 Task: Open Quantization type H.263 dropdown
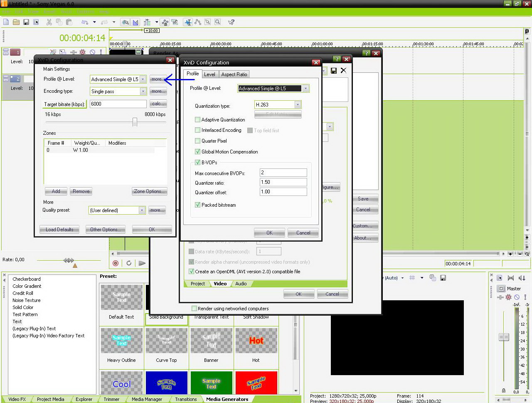(x=298, y=105)
